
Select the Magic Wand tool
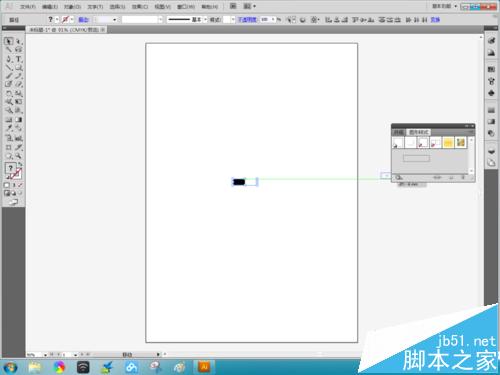coord(9,50)
